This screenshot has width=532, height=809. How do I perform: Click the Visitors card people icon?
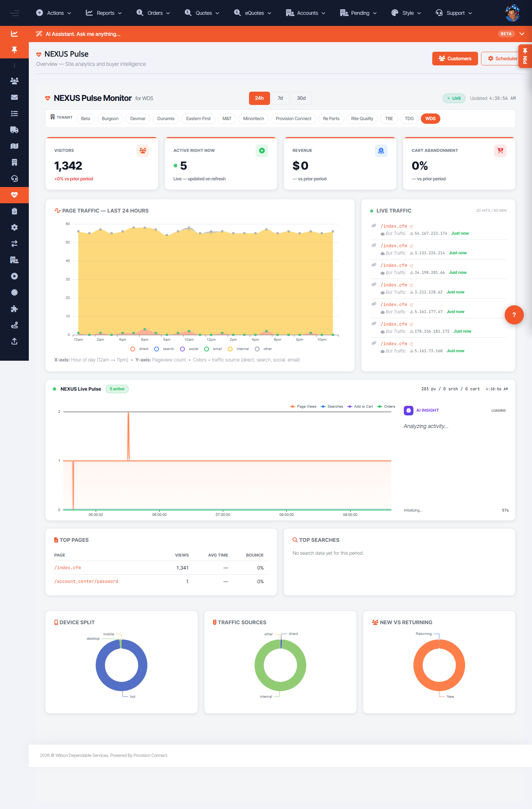point(143,150)
